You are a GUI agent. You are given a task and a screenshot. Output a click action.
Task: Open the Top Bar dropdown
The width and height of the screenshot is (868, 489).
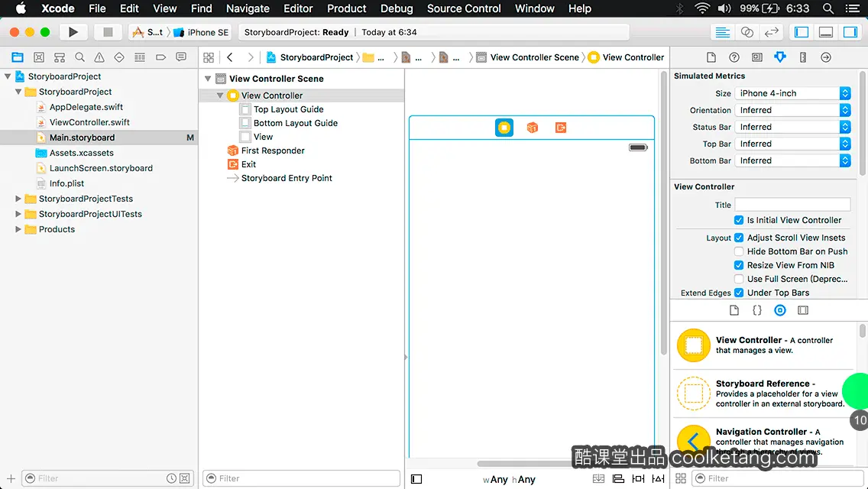point(792,144)
